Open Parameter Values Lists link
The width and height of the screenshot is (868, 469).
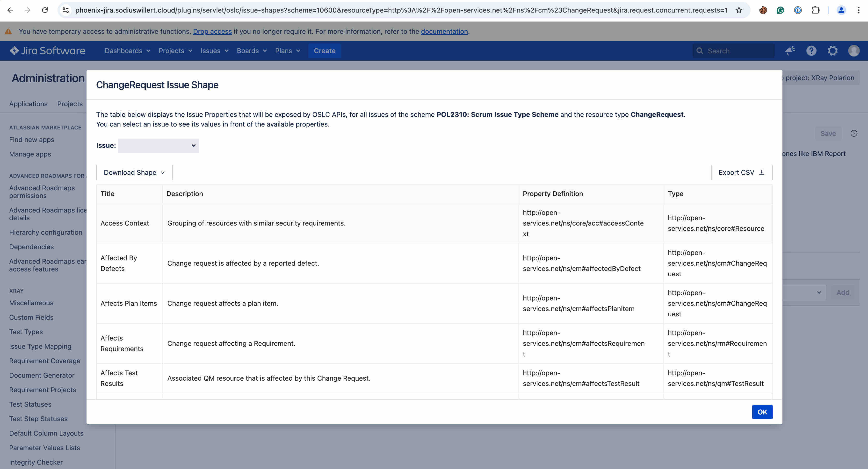coord(44,448)
